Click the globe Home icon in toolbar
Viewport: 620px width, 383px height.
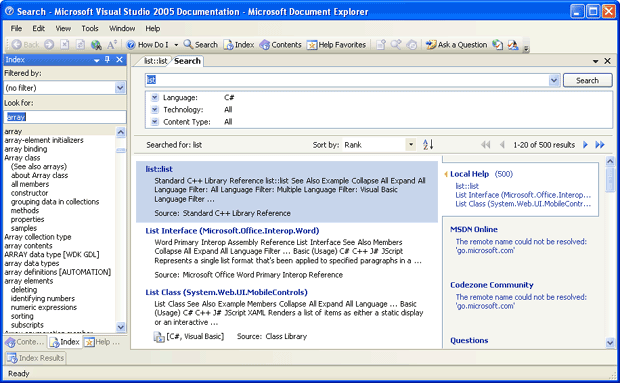[x=96, y=45]
